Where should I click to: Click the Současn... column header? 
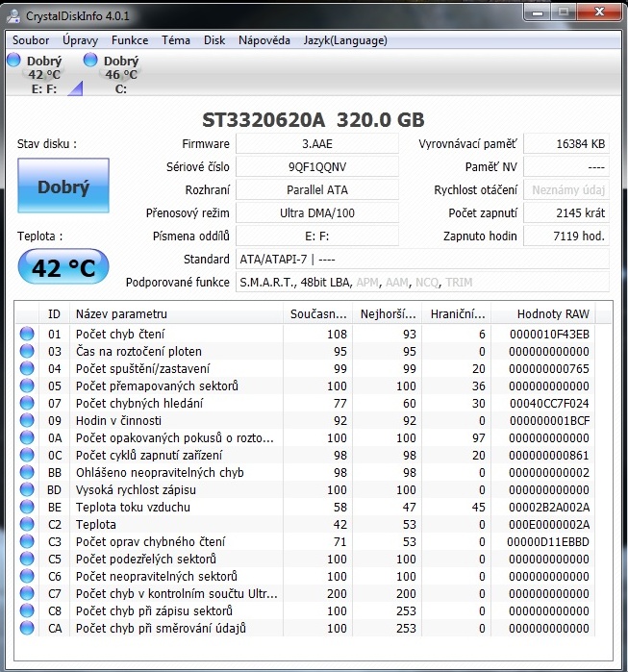click(317, 313)
